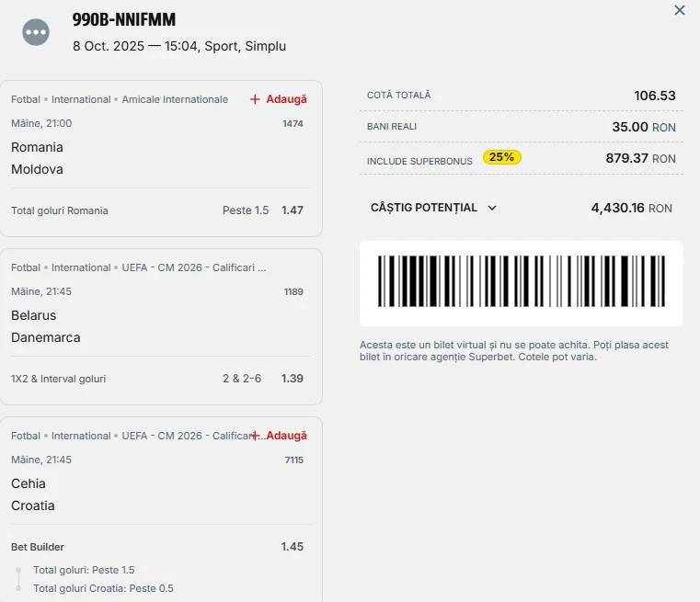The height and width of the screenshot is (602, 700).
Task: Click the ticket code 990B-NNIFMM
Action: click(124, 20)
